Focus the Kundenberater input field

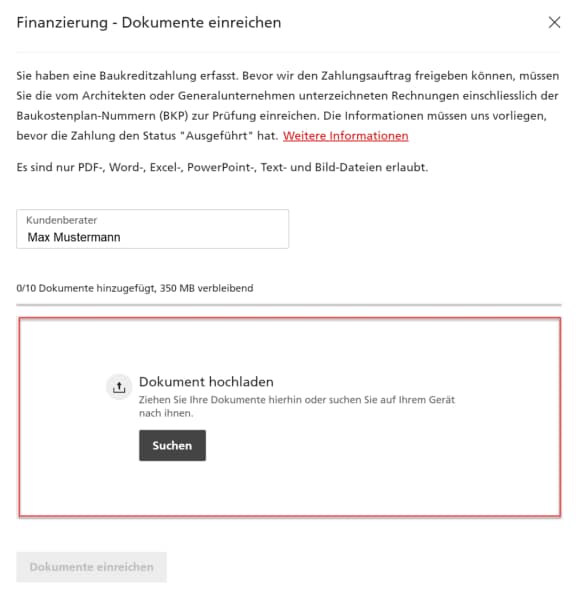point(152,229)
